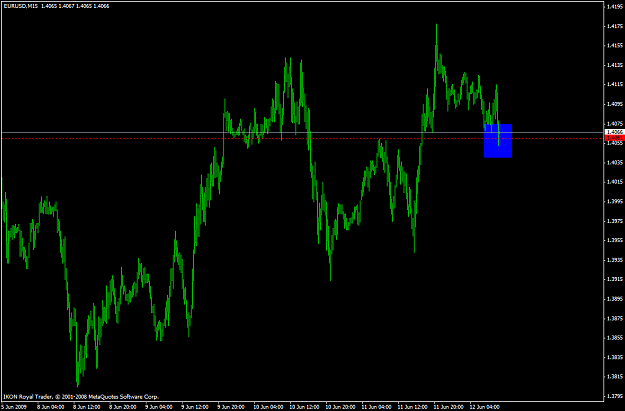Click the 1.3915 price scale label
Viewport: 625px width, 411px height.
click(615, 279)
